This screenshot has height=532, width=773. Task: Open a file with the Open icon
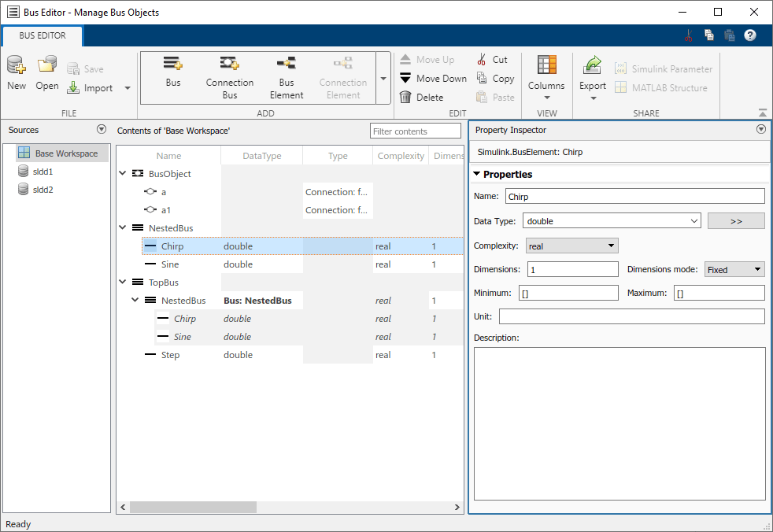point(47,65)
